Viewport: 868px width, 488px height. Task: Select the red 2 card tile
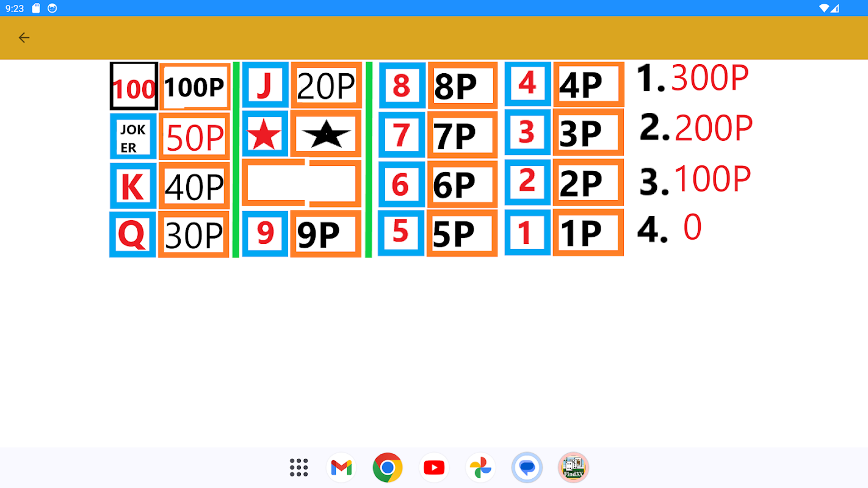527,182
